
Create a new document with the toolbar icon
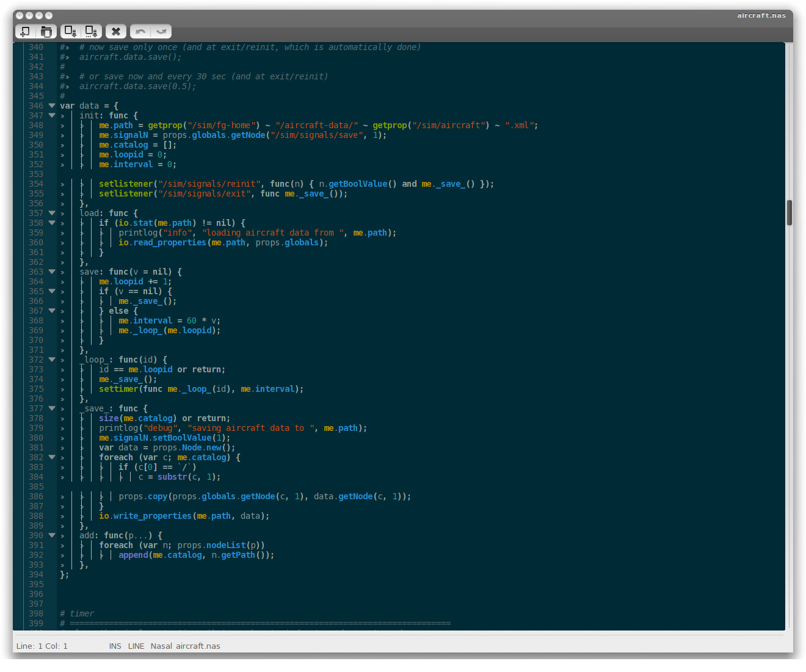[x=25, y=31]
